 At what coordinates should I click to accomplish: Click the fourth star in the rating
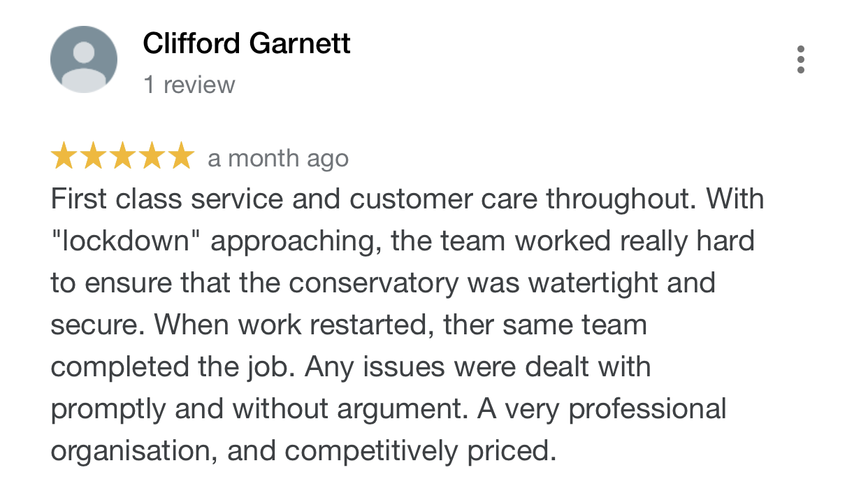pyautogui.click(x=151, y=157)
